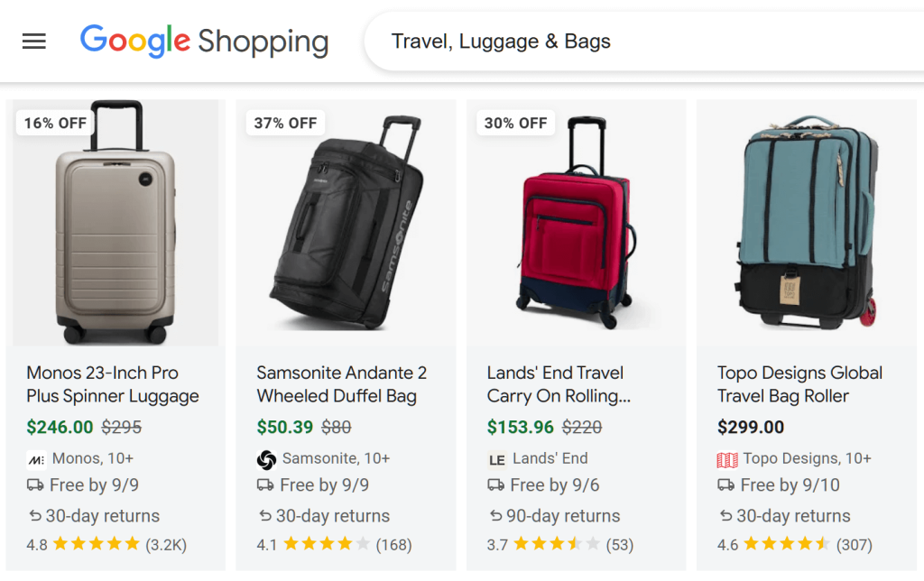Click the 37% OFF badge on Samsonite duffel
The height and width of the screenshot is (581, 924).
[x=284, y=123]
